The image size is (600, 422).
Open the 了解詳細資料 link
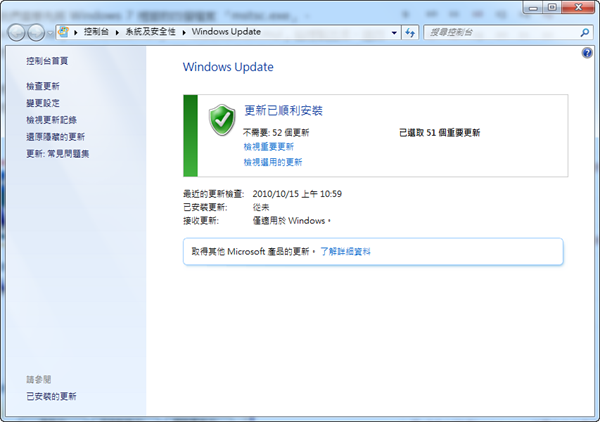pyautogui.click(x=345, y=251)
